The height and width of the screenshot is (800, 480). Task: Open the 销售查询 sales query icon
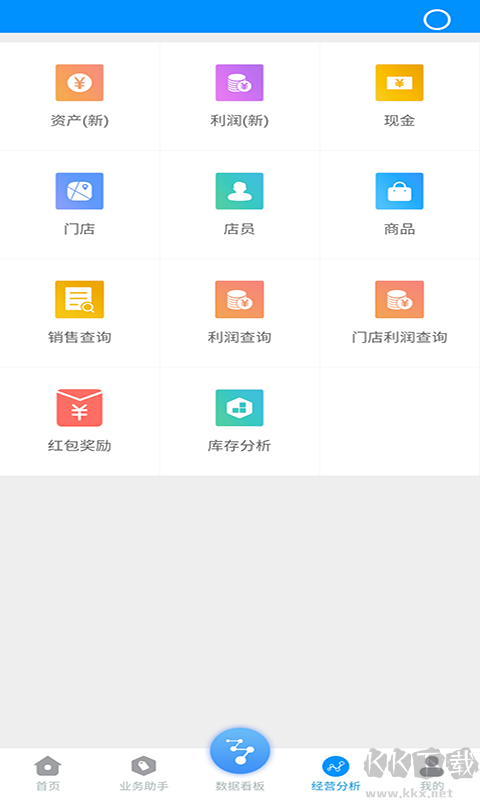(x=80, y=299)
